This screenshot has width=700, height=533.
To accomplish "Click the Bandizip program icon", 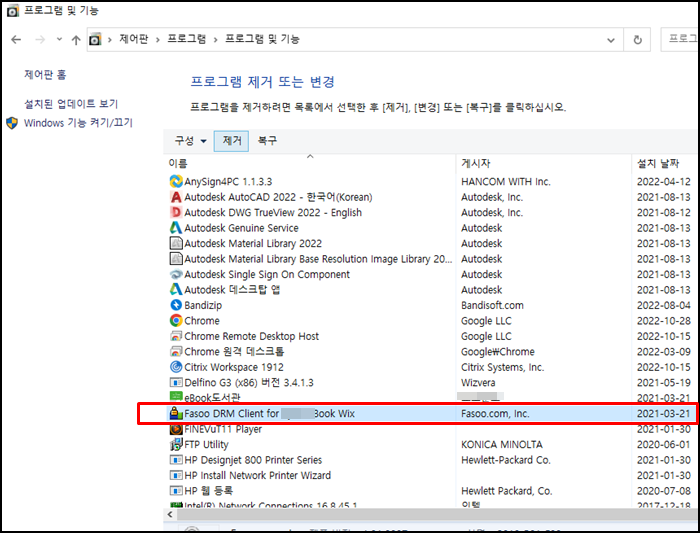I will pos(176,305).
